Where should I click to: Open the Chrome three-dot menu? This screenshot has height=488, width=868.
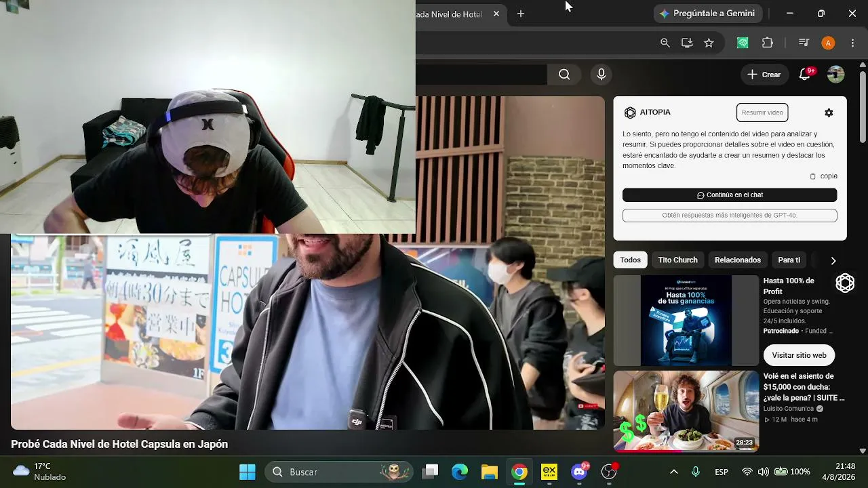[x=852, y=43]
